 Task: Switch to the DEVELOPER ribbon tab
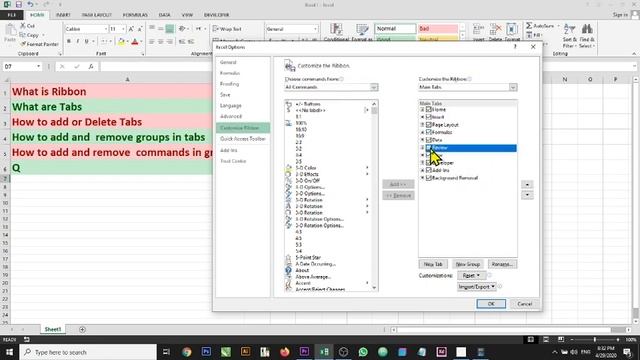coord(216,15)
